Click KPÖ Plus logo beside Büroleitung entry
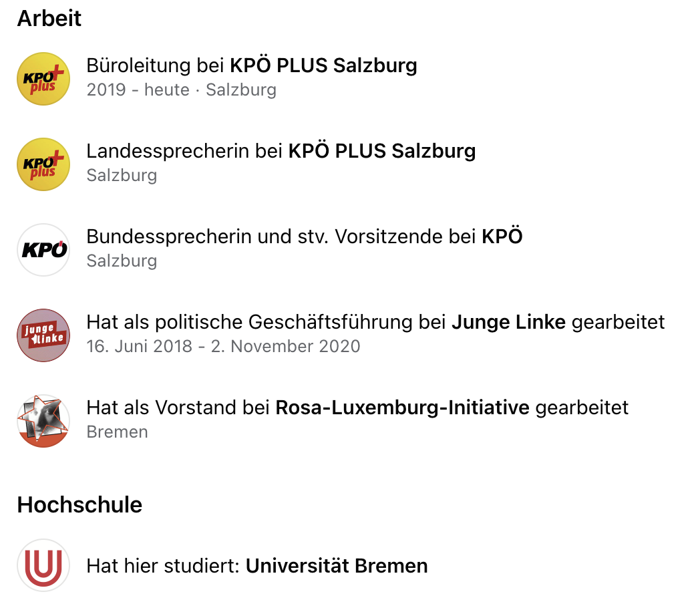The width and height of the screenshot is (700, 604). point(43,79)
